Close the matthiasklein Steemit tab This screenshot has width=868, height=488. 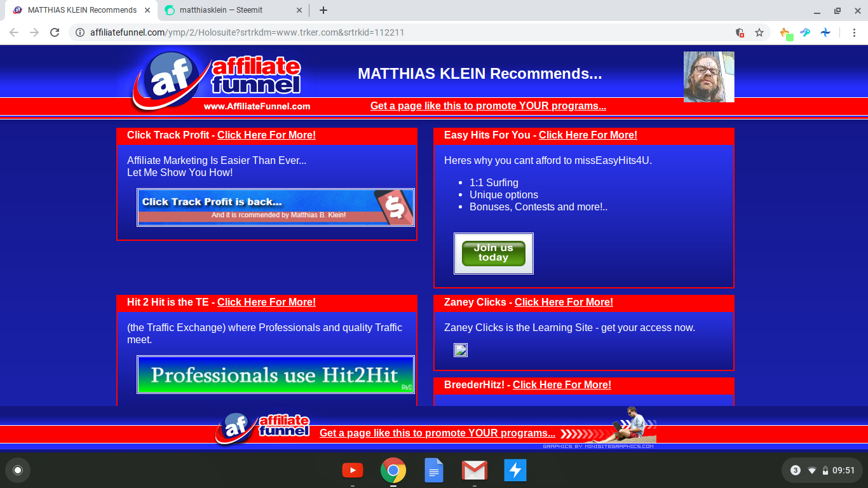[x=298, y=10]
